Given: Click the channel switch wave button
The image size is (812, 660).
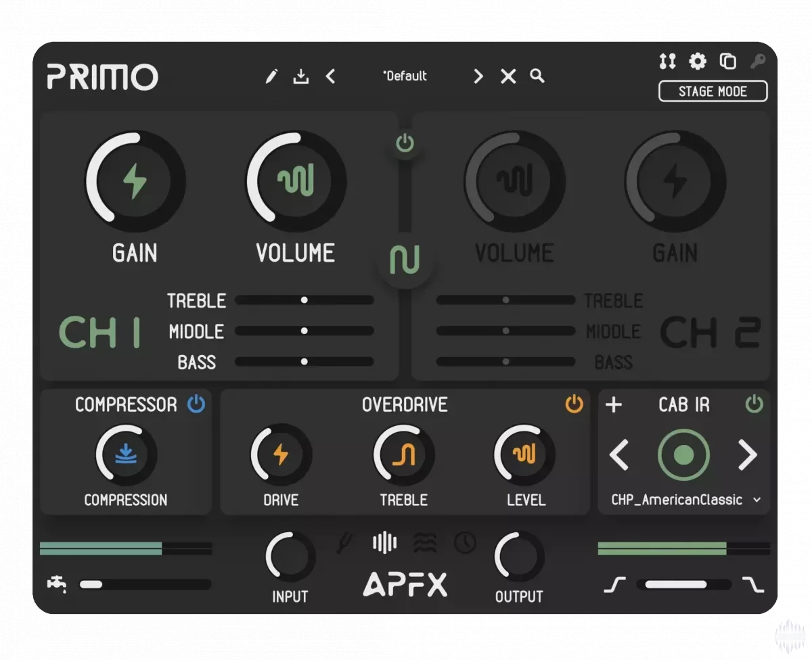Looking at the screenshot, I should click(405, 259).
